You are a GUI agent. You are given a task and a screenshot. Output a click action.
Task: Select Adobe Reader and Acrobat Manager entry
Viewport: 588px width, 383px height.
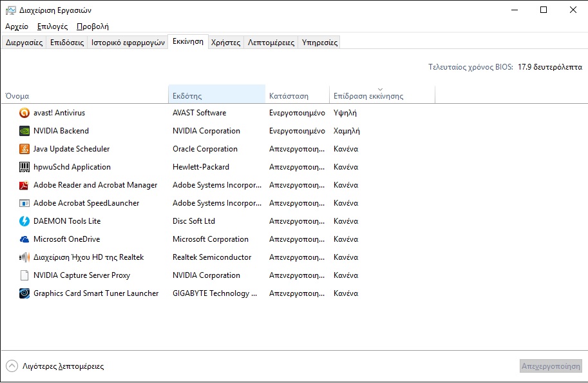tap(95, 185)
